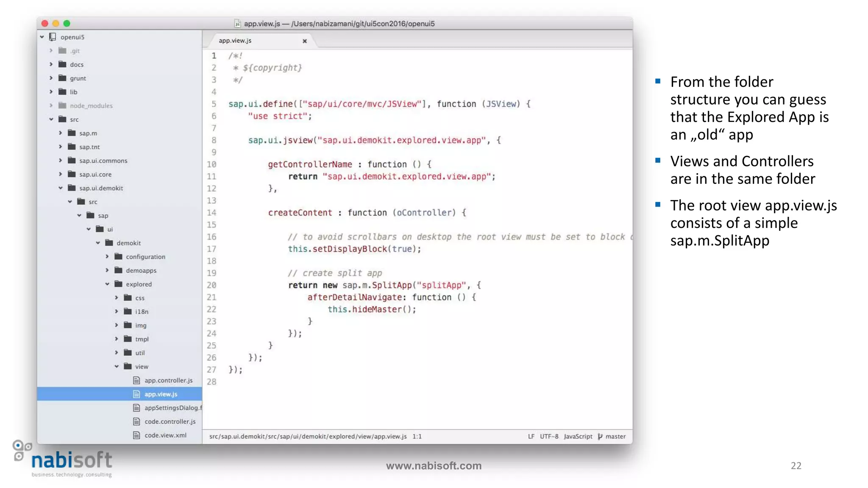Expand the sap.m folder
This screenshot has height=488, width=868.
coord(61,133)
